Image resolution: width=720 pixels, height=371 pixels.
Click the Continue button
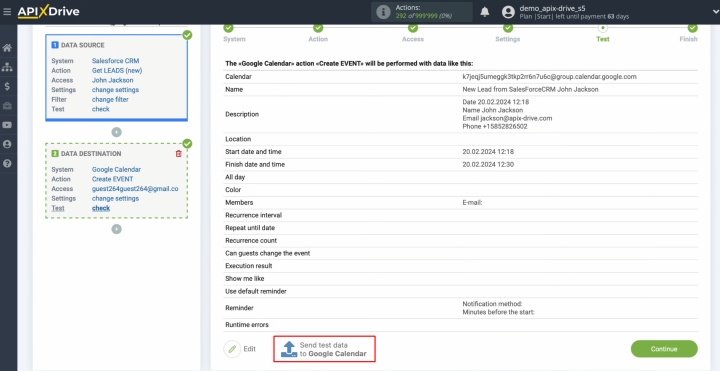pos(664,349)
